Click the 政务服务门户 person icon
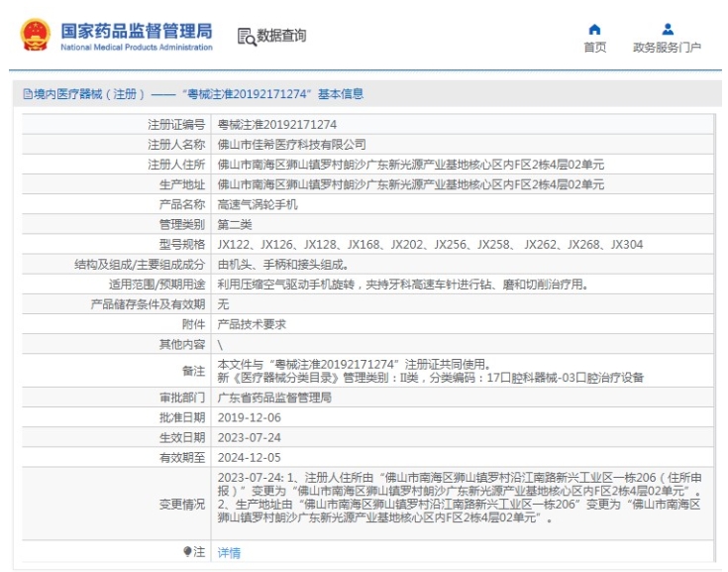 [667, 29]
